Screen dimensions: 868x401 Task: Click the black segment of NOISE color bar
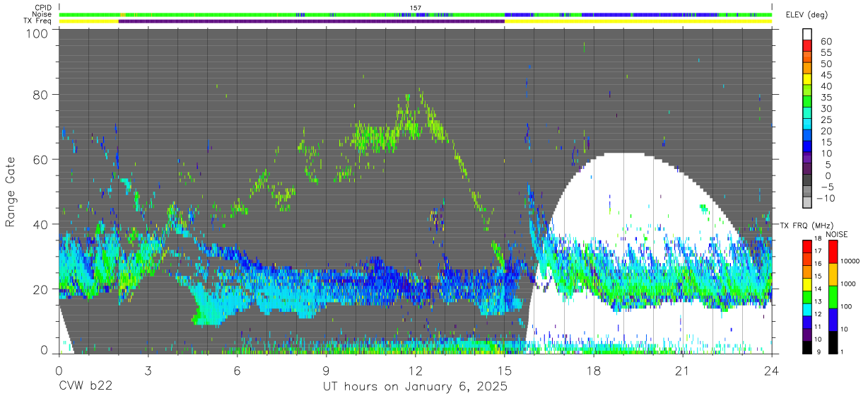833,342
